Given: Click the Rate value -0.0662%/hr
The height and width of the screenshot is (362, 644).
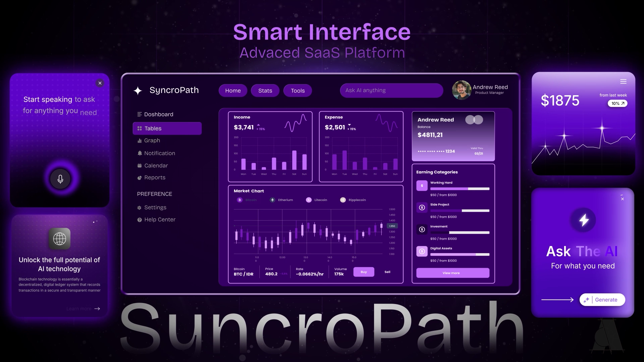Looking at the screenshot, I should coord(310,274).
